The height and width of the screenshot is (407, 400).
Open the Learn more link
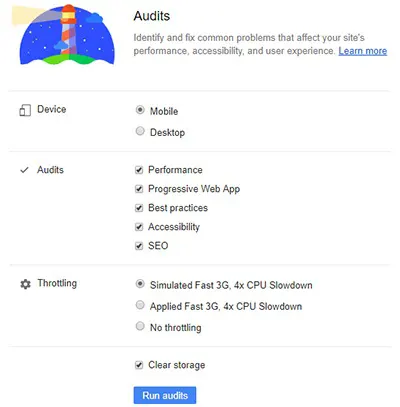[363, 51]
